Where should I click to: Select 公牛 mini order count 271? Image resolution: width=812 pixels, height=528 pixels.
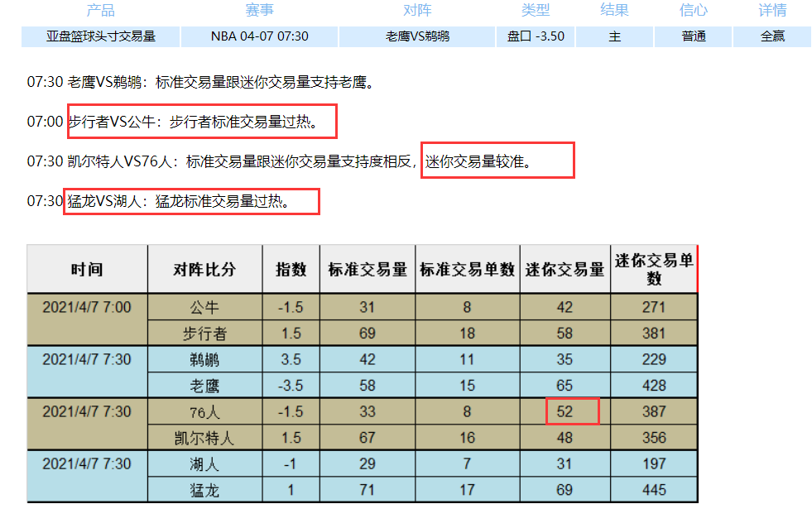pyautogui.click(x=654, y=308)
